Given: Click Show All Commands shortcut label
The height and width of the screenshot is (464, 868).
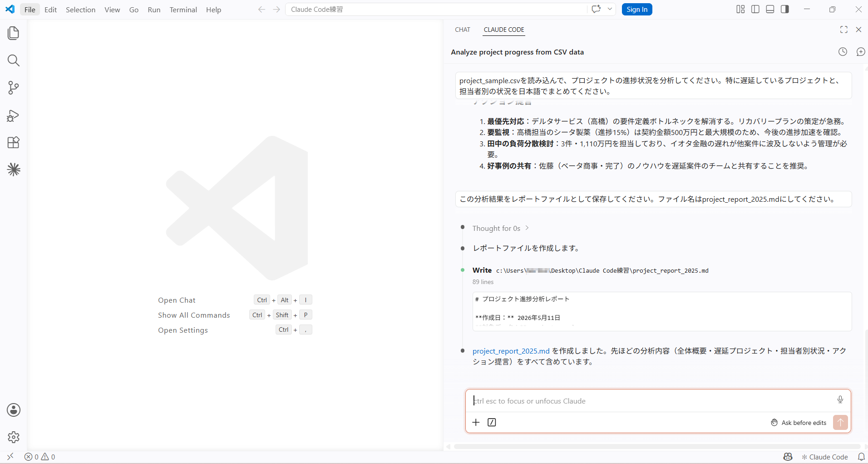Looking at the screenshot, I should point(194,315).
